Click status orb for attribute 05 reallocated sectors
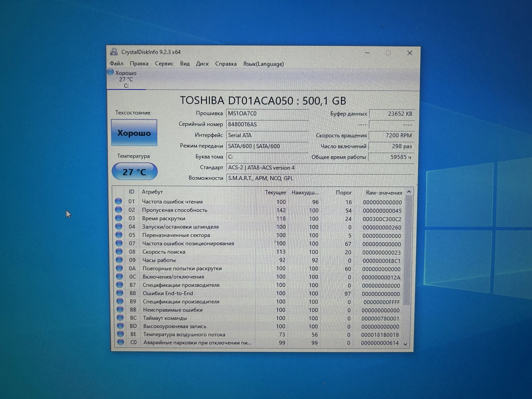The height and width of the screenshot is (399, 532). [x=119, y=235]
